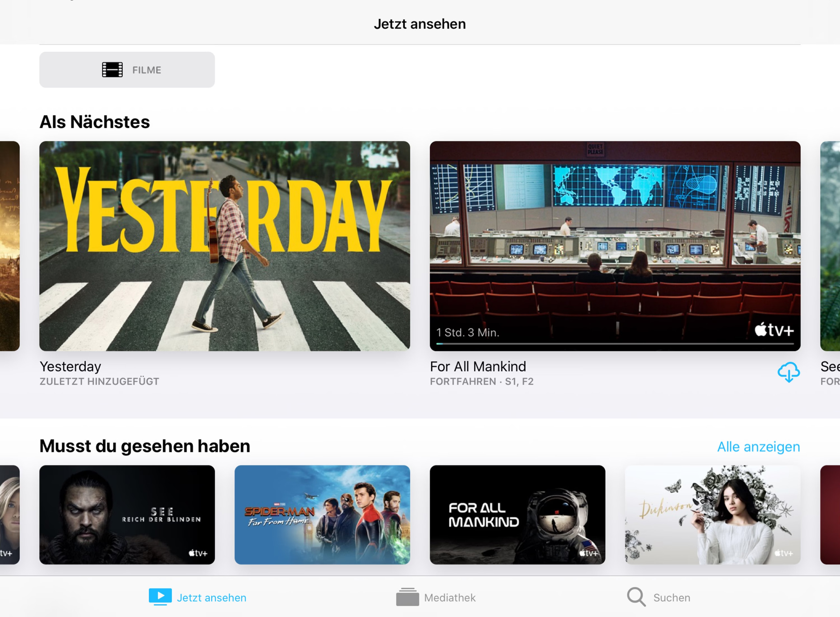Viewport: 840px width, 617px height.
Task: Open the Filme category button
Action: click(x=127, y=70)
